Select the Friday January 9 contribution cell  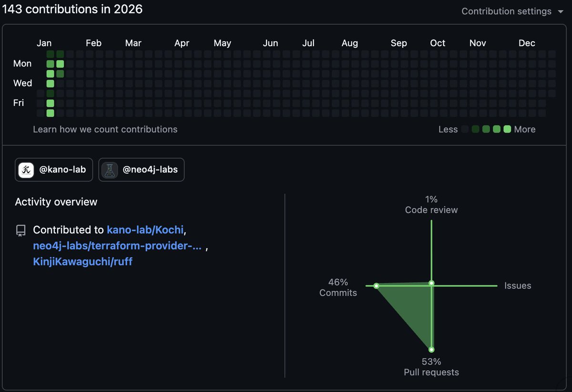50,103
